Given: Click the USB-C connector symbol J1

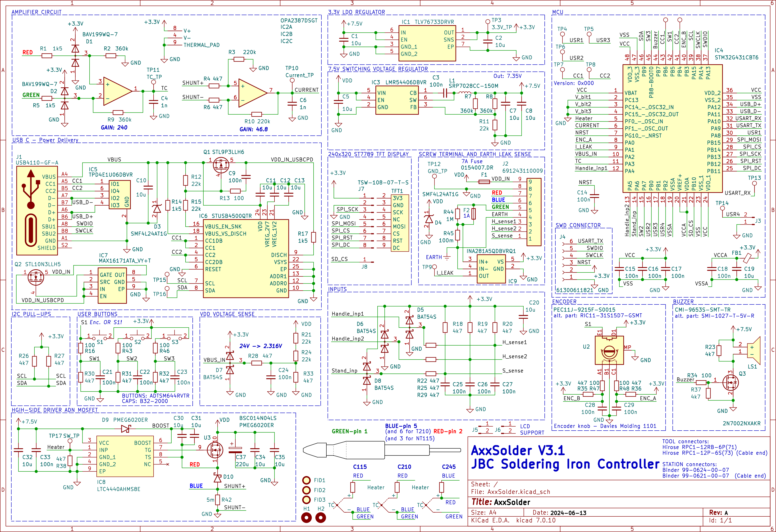Looking at the screenshot, I should [37, 211].
